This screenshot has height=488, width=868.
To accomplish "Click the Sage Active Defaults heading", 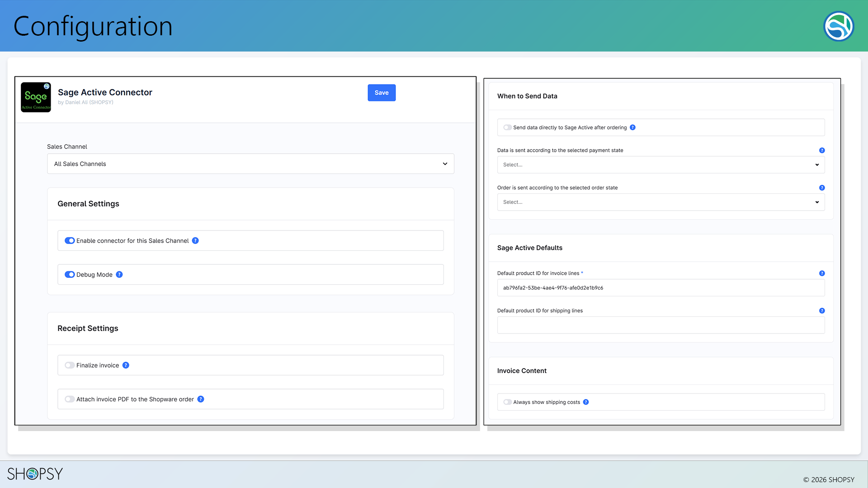I will coord(530,248).
